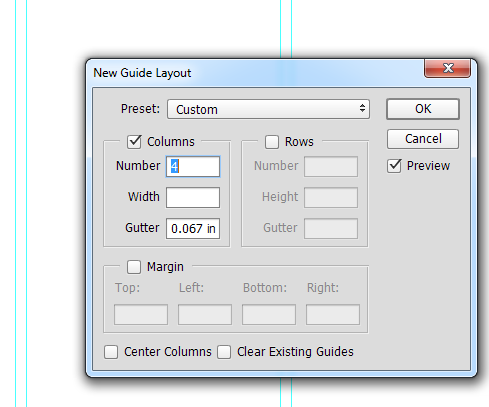This screenshot has width=489, height=407.
Task: Click the Rows Number input field
Action: click(331, 166)
